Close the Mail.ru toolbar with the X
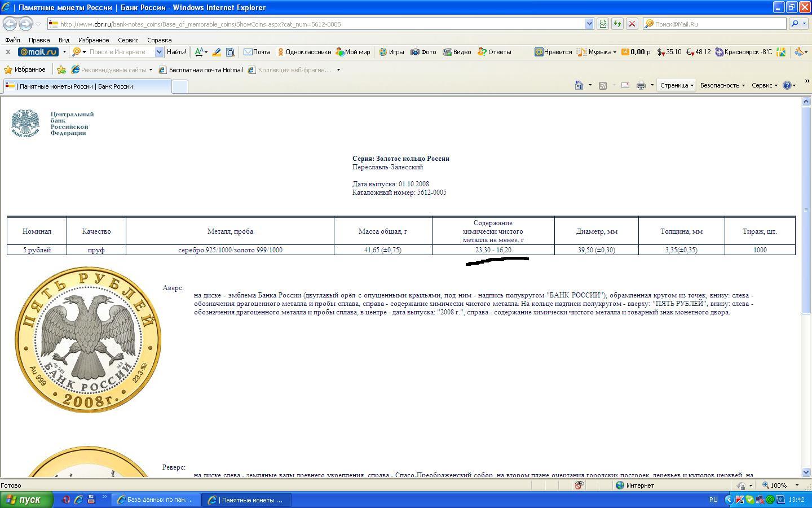This screenshot has width=812, height=508. (8, 52)
